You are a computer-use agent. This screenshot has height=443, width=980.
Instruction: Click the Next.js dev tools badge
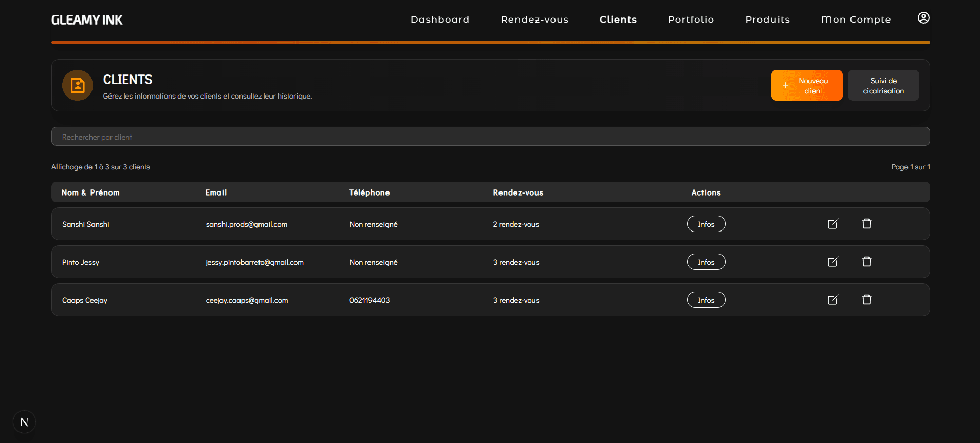24,422
